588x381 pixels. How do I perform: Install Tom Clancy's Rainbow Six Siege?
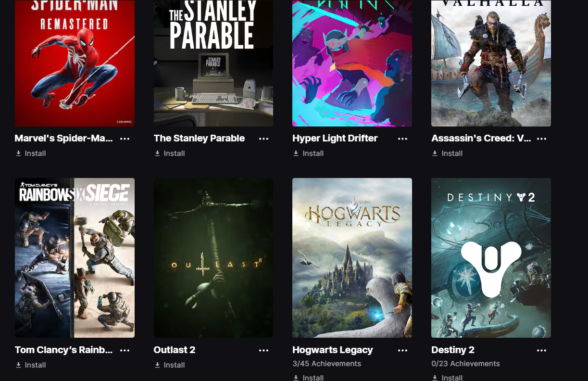31,365
